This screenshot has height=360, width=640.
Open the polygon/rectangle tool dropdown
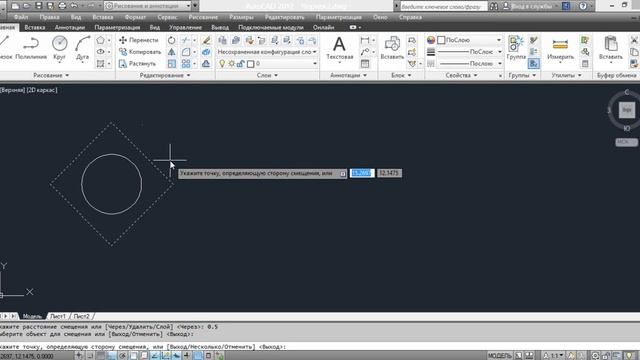point(109,40)
